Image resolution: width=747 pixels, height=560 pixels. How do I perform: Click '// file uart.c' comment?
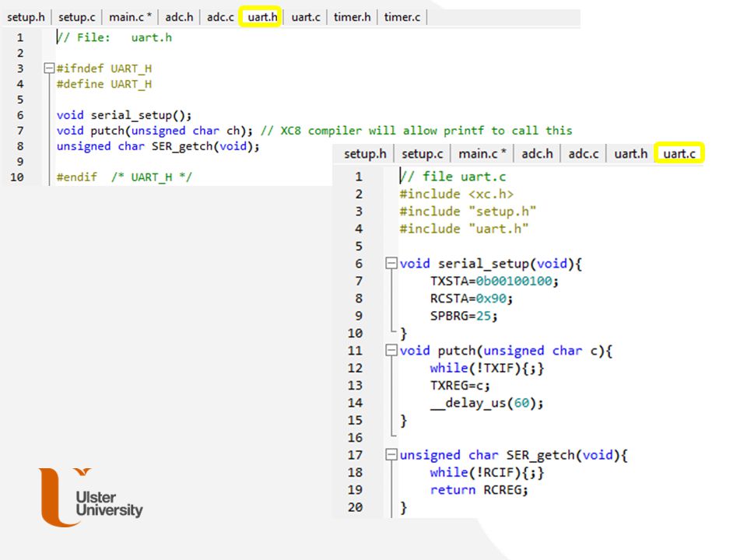point(453,177)
